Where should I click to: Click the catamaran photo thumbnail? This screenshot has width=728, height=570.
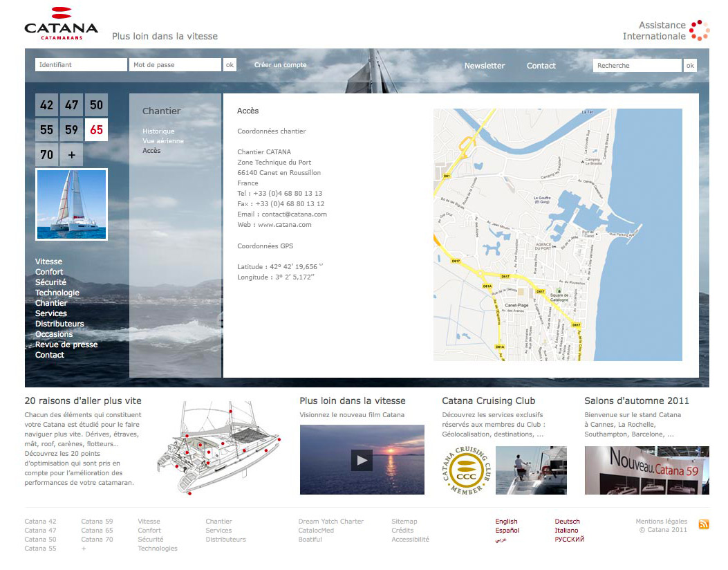pyautogui.click(x=71, y=204)
